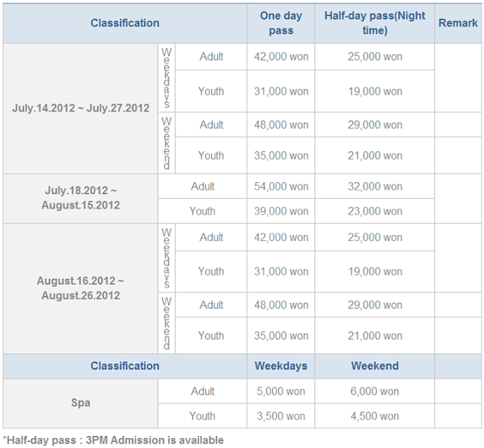Click the 54,000 won price cell
Screen dimensions: 484x448
(281, 187)
